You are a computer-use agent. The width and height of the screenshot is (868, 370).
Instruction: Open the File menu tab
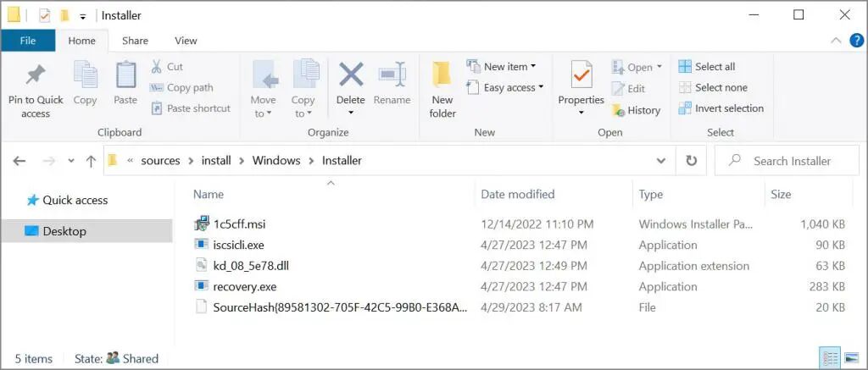[28, 41]
